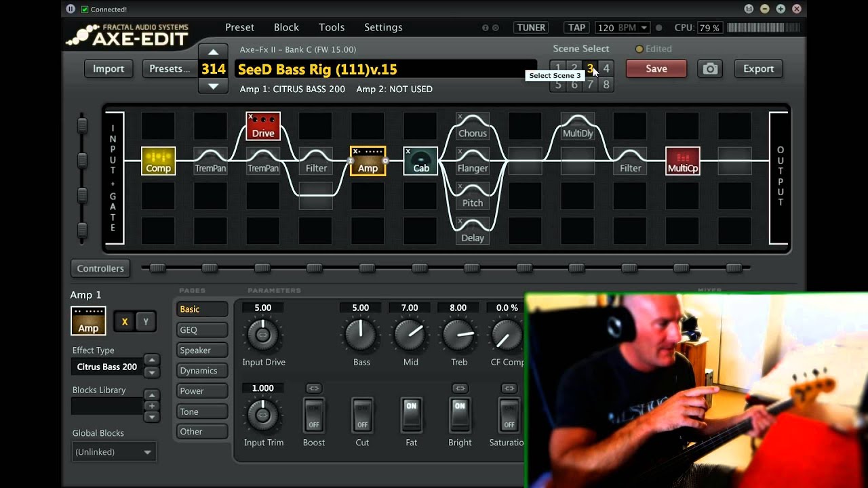Viewport: 868px width, 488px height.
Task: Click the Axe-Edit logo
Action: click(x=127, y=35)
